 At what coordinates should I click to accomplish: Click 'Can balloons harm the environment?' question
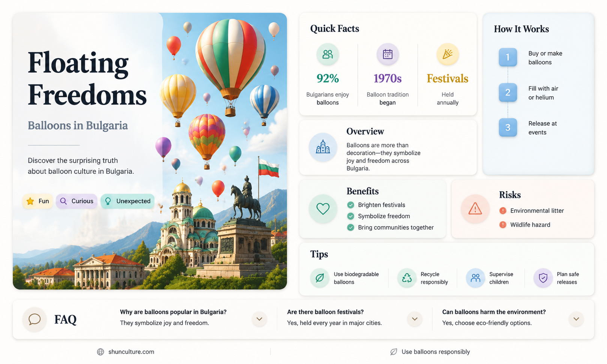(494, 312)
